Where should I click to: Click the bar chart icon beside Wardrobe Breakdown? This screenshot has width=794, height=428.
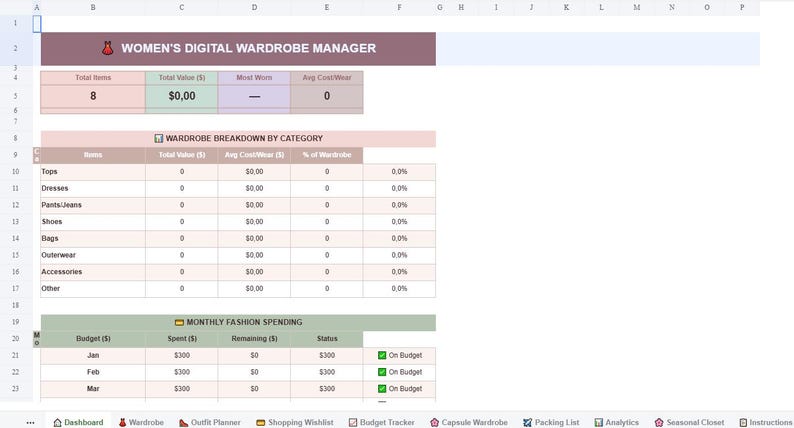[x=158, y=138]
